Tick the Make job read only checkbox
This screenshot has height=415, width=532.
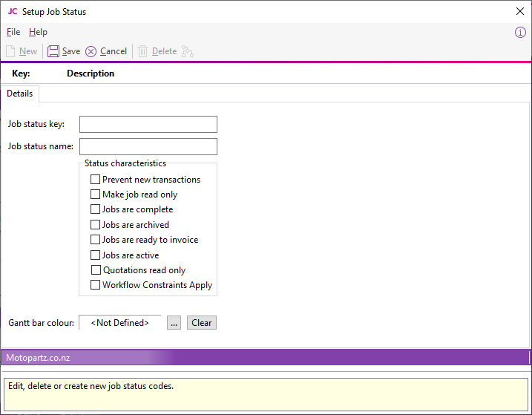coord(95,195)
